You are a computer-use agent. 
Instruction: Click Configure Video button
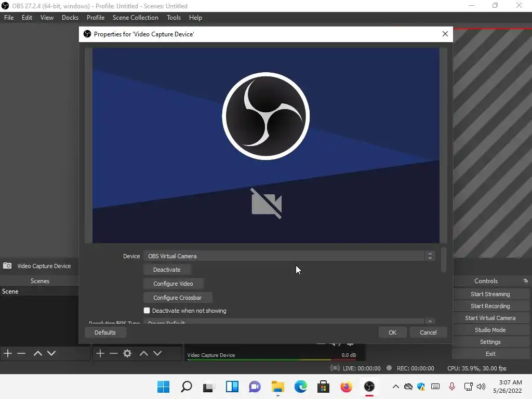pyautogui.click(x=174, y=284)
